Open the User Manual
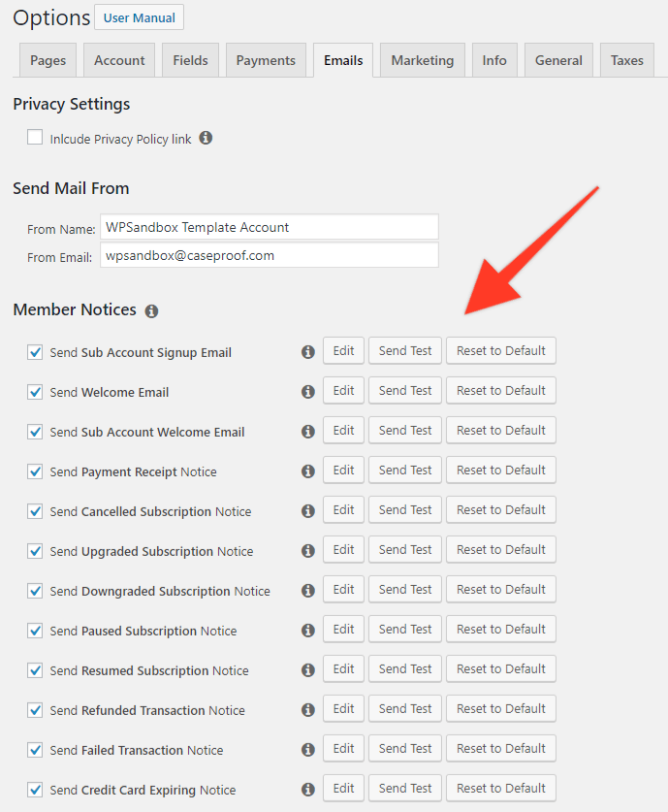Viewport: 668px width, 812px height. pos(139,16)
